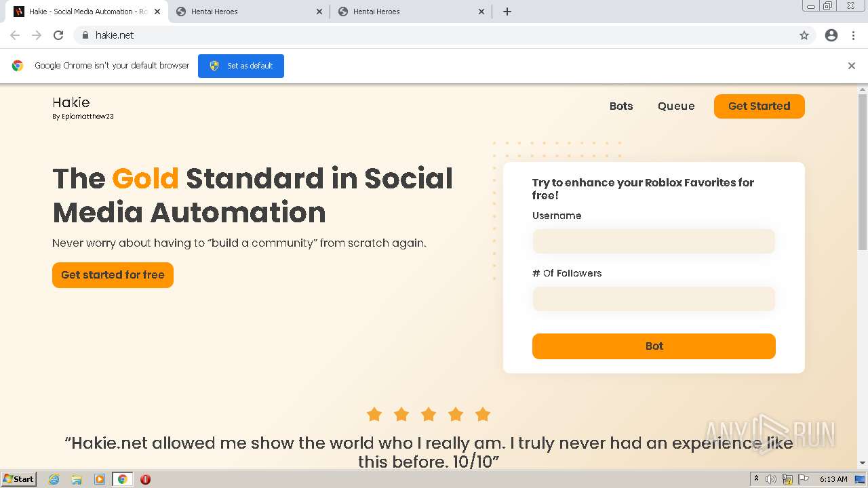The height and width of the screenshot is (488, 868).
Task: Close the second Hentai Heroes tab
Action: tap(481, 12)
